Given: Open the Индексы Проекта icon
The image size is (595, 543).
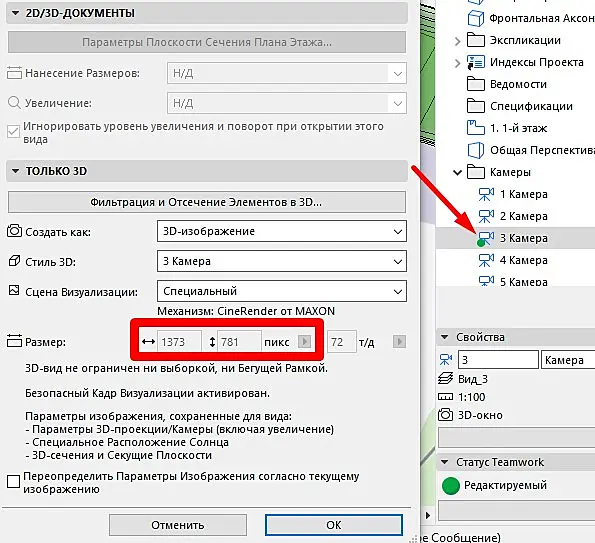Looking at the screenshot, I should 476,62.
